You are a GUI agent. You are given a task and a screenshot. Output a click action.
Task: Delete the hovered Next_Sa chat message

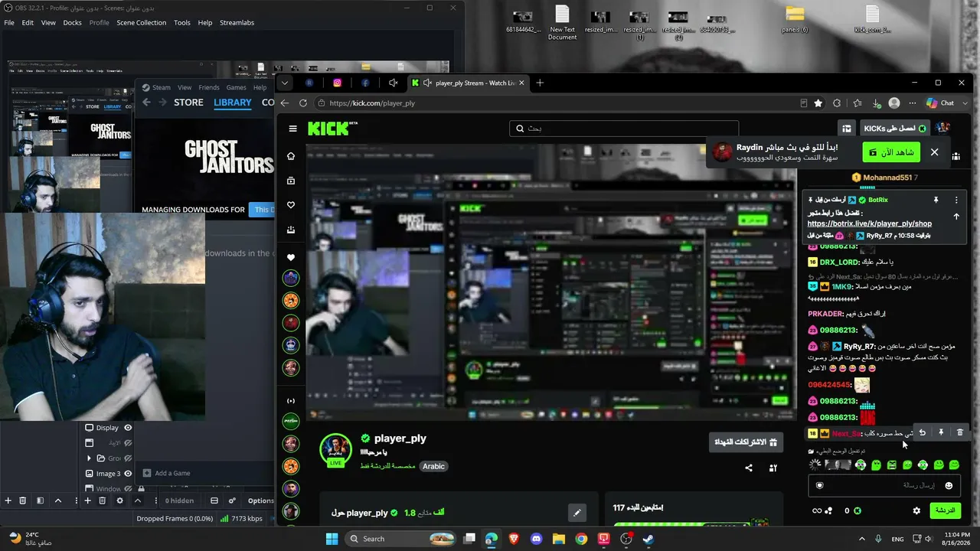[960, 432]
